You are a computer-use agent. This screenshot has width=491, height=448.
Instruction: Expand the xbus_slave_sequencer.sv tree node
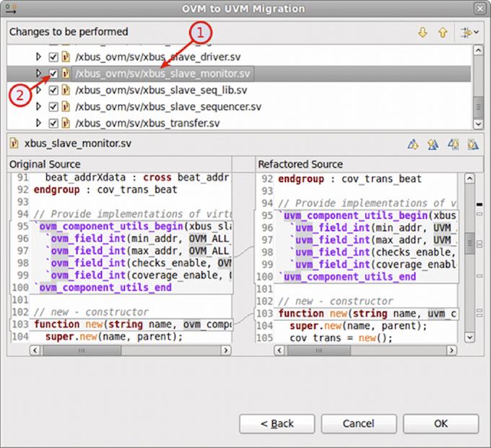pos(38,106)
